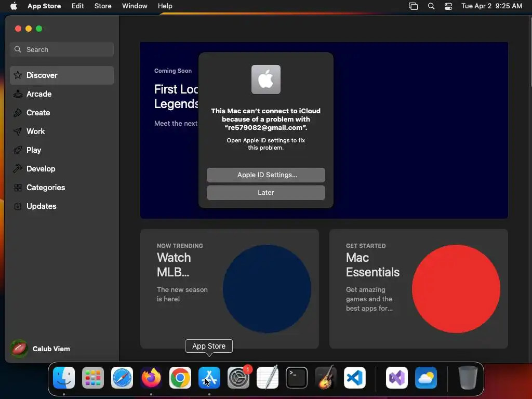Open Terminal from the Dock

297,378
